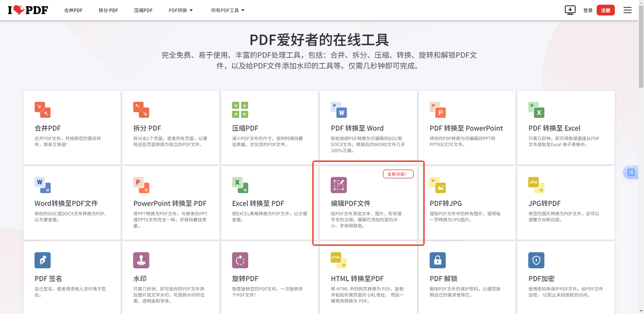The image size is (644, 314).
Task: Open 合并PDF in top navigation
Action: point(73,10)
